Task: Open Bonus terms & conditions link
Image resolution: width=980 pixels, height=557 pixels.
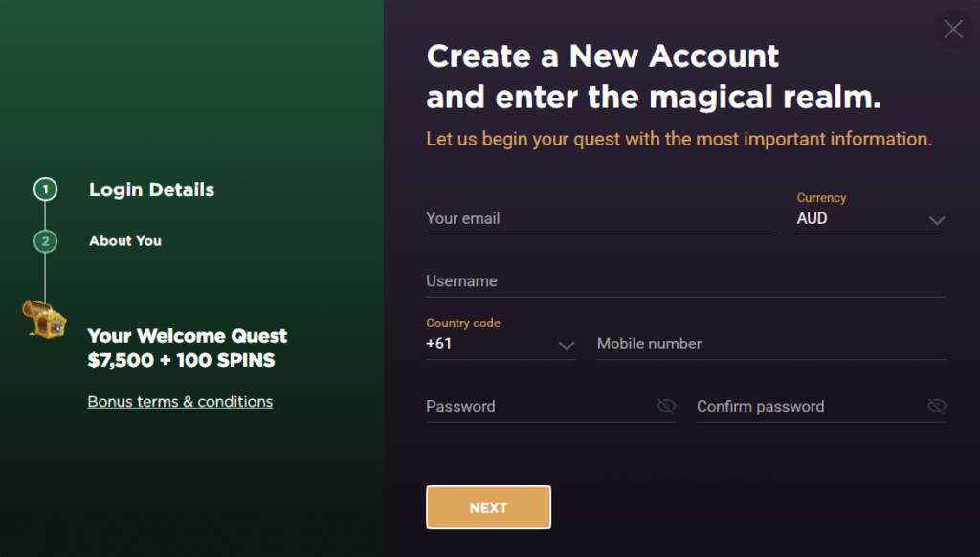Action: coord(180,401)
